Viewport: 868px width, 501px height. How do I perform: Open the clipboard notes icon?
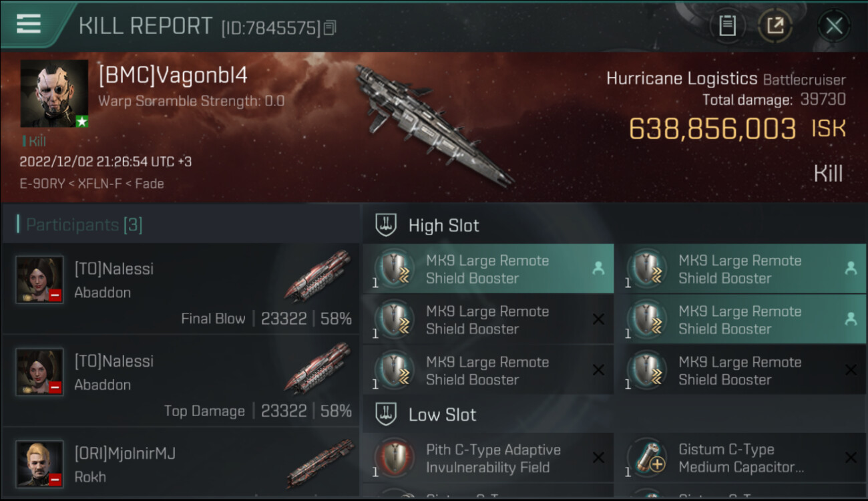click(x=727, y=26)
